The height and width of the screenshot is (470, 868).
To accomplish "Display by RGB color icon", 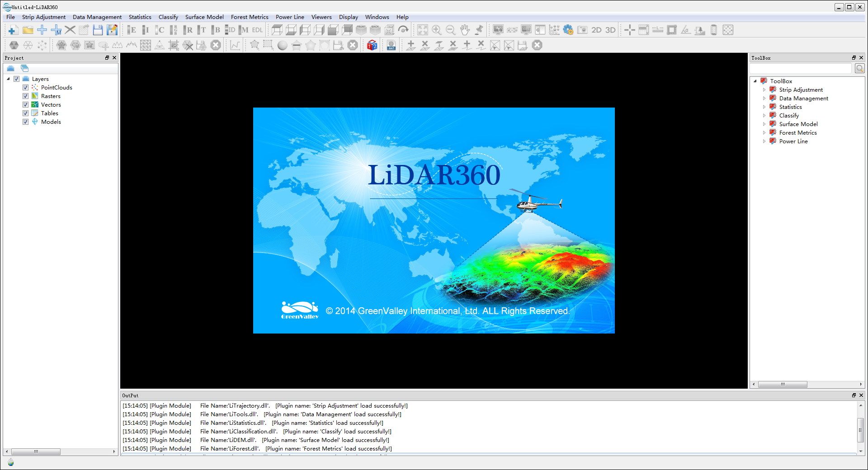I will point(174,30).
